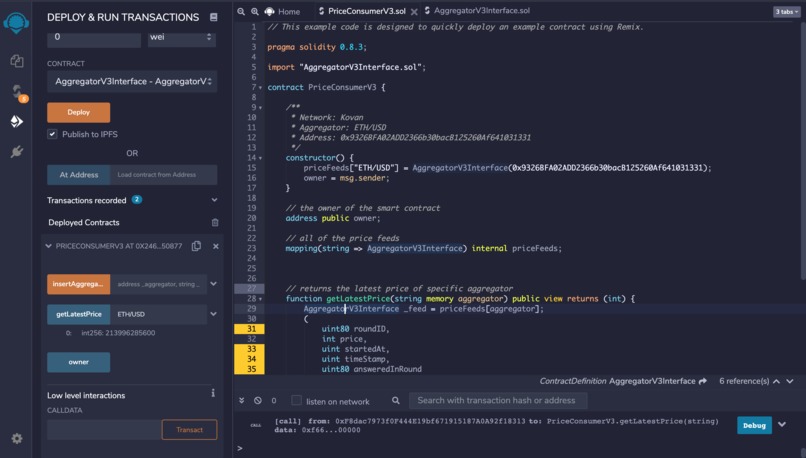Image resolution: width=806 pixels, height=458 pixels.
Task: Run the insertAggregator function
Action: [79, 284]
